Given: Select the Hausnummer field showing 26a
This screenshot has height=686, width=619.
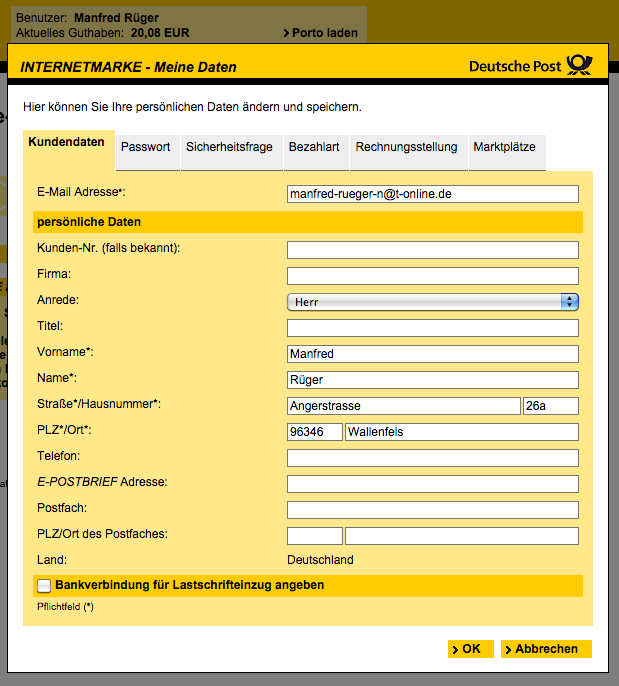Looking at the screenshot, I should point(550,406).
